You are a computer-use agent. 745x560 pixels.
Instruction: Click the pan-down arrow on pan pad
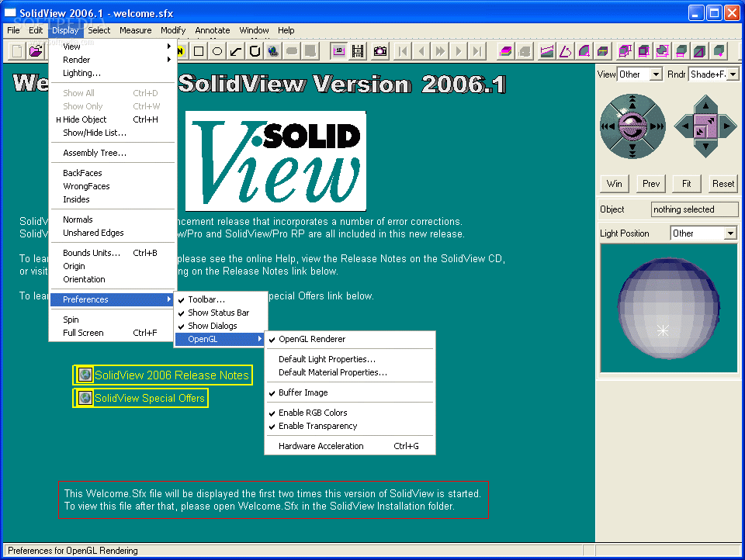pos(706,147)
